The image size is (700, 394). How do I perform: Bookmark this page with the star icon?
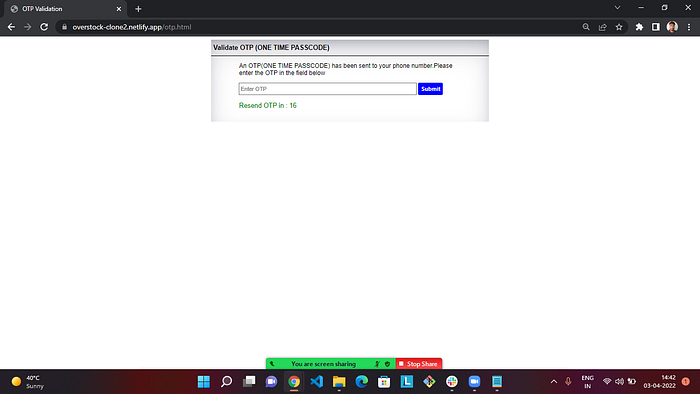coord(619,27)
